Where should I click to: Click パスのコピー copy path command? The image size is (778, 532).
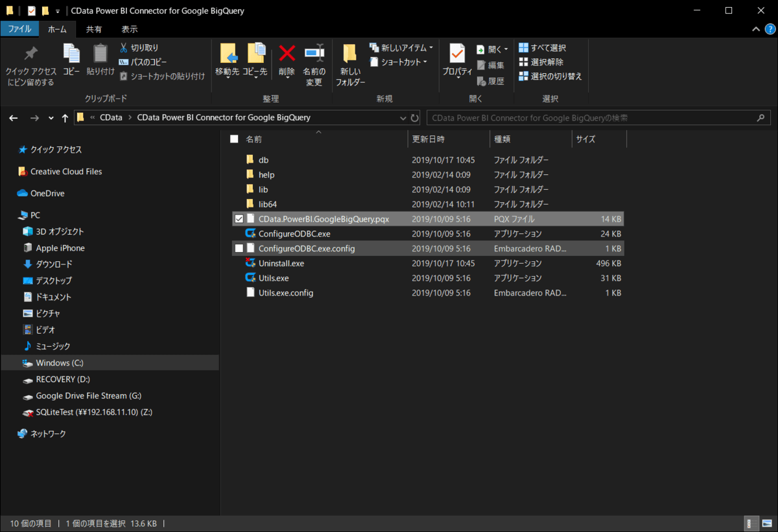pyautogui.click(x=143, y=62)
